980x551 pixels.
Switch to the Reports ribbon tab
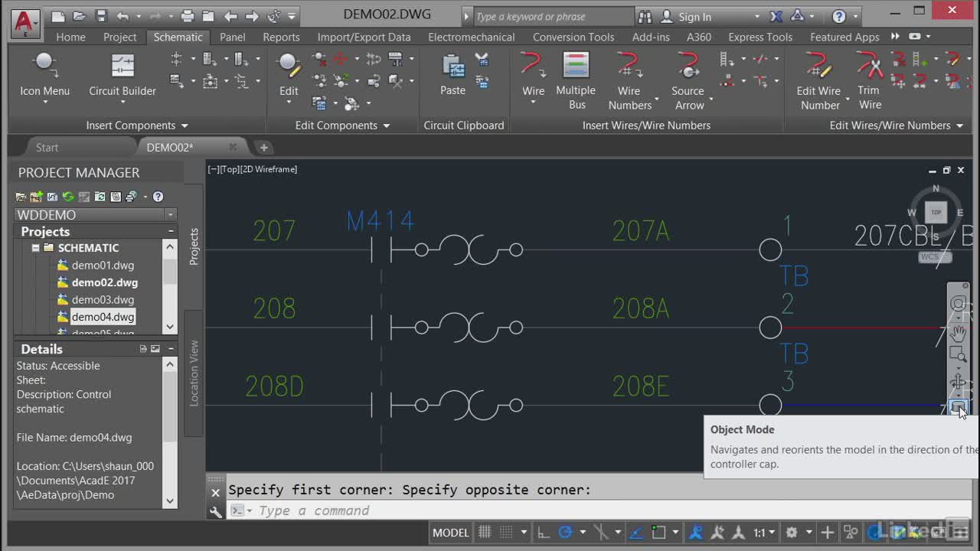(x=281, y=37)
